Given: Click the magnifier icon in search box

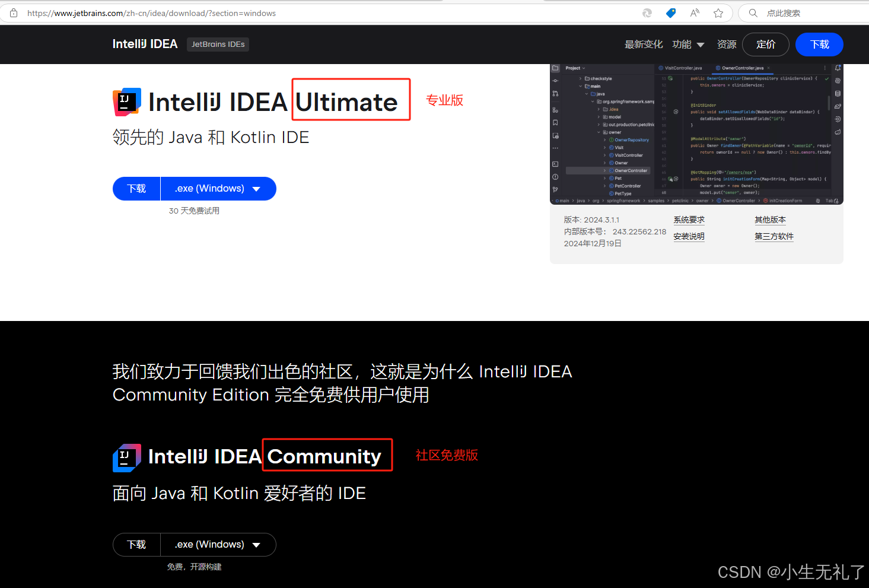Looking at the screenshot, I should pos(753,13).
